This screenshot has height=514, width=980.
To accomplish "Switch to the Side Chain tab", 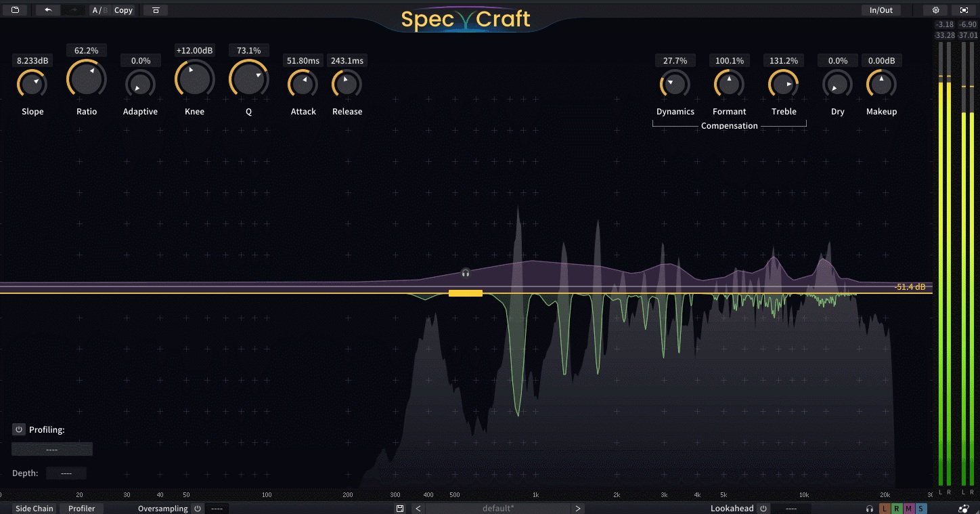I will (35, 509).
